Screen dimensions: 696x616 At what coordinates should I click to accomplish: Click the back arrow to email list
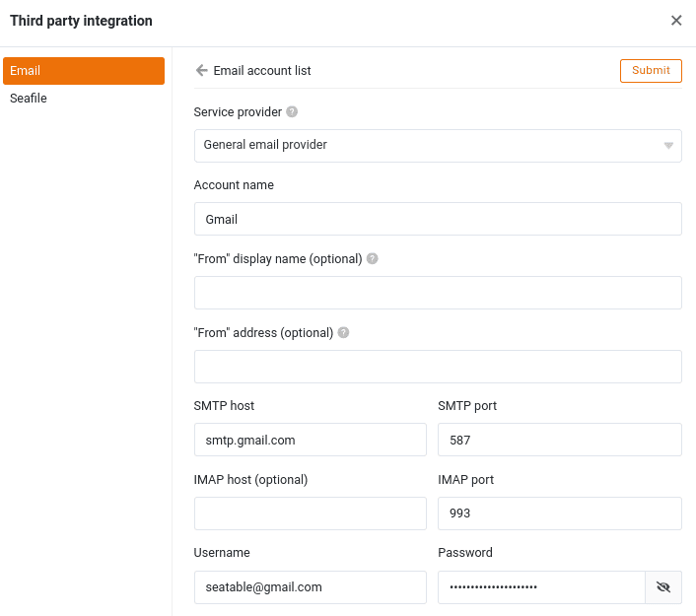[x=201, y=71]
